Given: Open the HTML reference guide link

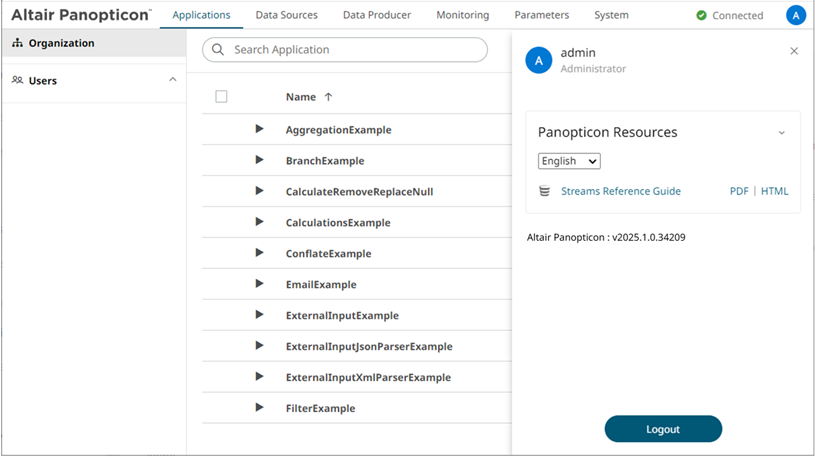Looking at the screenshot, I should pos(774,191).
